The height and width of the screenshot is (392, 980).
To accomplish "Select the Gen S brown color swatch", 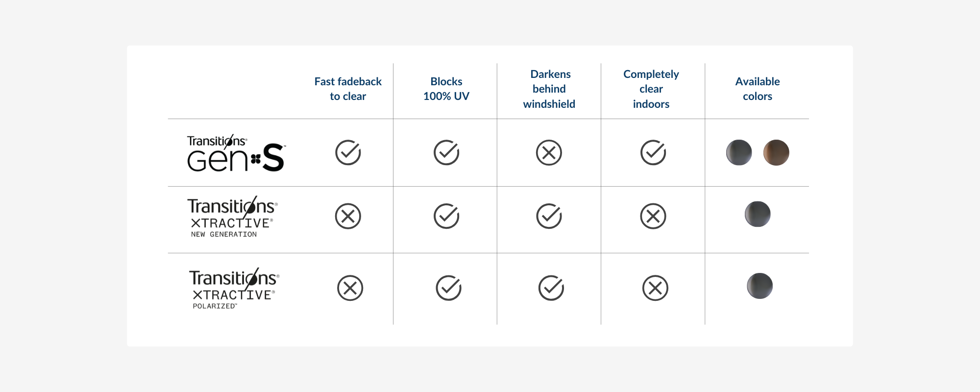I will pos(776,152).
